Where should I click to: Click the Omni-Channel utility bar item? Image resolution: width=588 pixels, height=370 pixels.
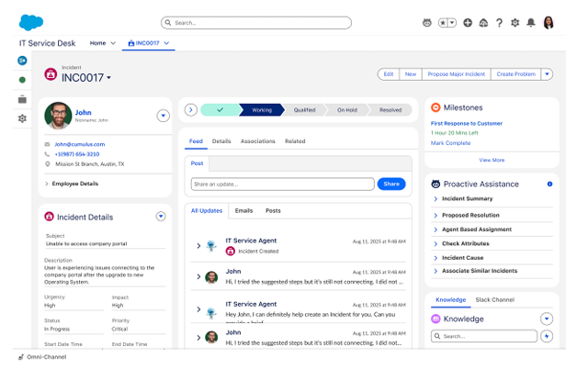[43, 356]
